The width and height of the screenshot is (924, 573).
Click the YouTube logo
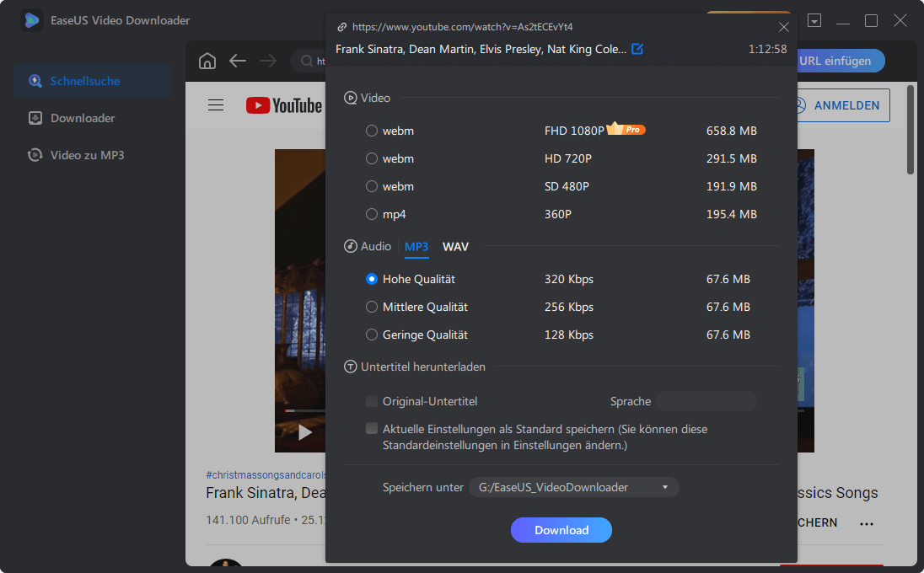(284, 105)
